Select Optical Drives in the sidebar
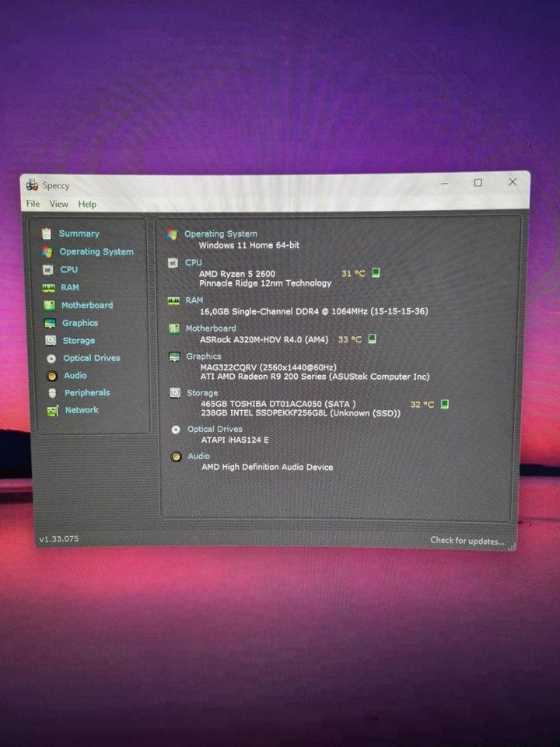Screen dimensions: 560x747 point(92,358)
